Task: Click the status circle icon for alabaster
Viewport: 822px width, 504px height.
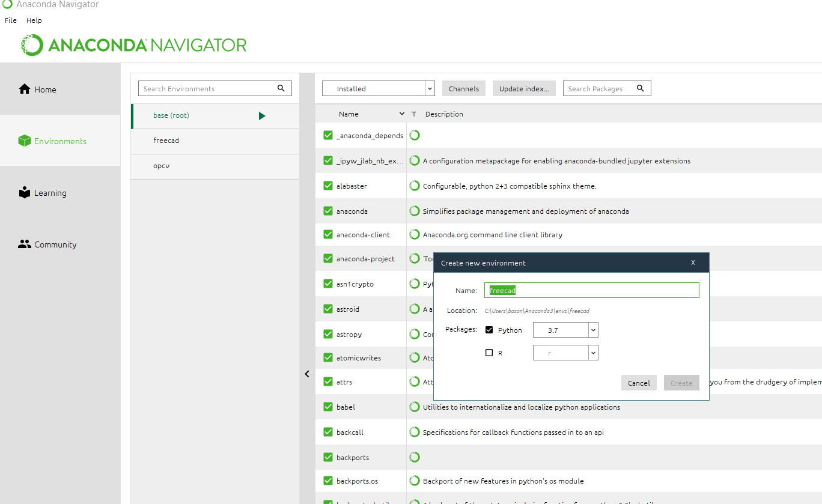Action: pyautogui.click(x=415, y=186)
